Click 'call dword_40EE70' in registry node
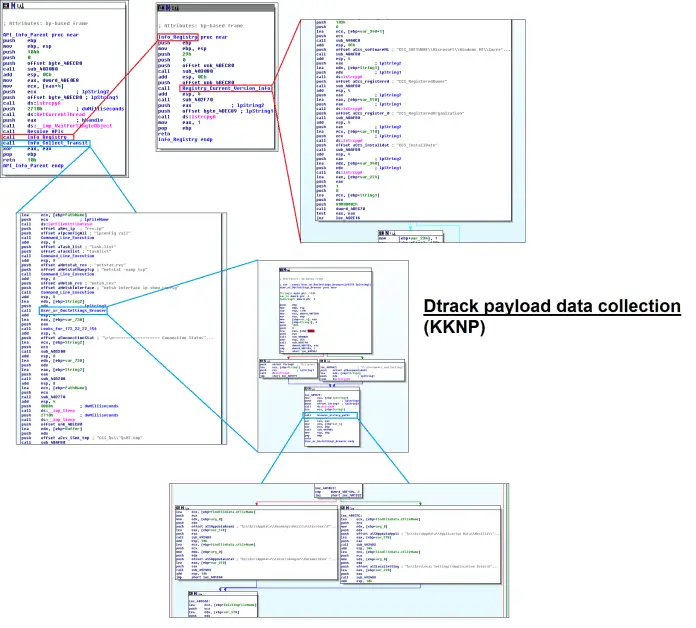 (x=340, y=209)
